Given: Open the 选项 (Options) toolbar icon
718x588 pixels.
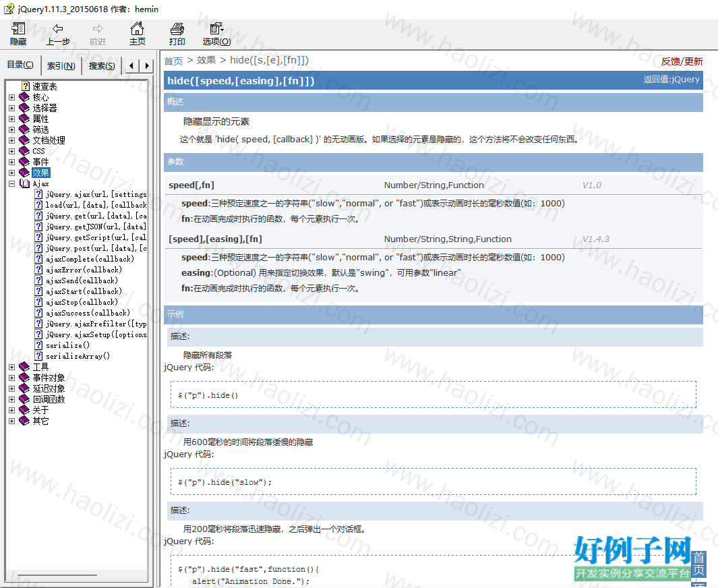Looking at the screenshot, I should (216, 34).
